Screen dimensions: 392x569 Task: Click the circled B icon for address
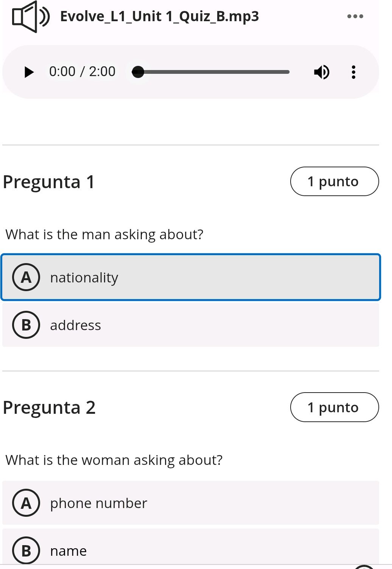[x=26, y=324]
